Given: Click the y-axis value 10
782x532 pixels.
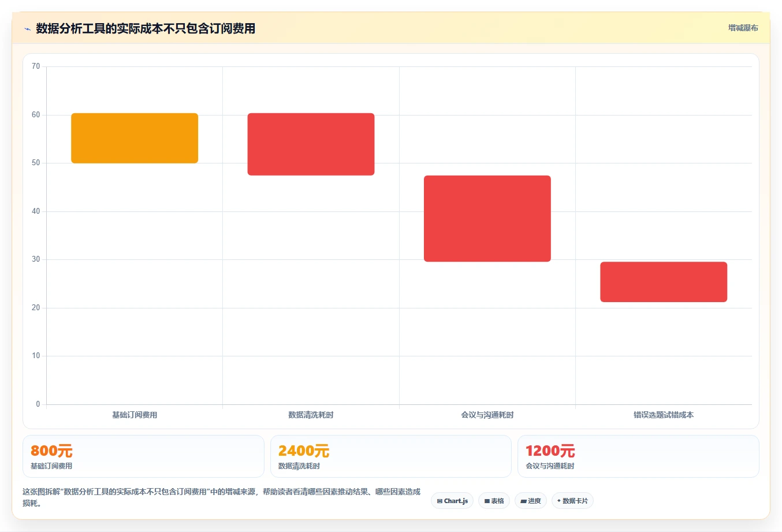Looking at the screenshot, I should (x=36, y=356).
